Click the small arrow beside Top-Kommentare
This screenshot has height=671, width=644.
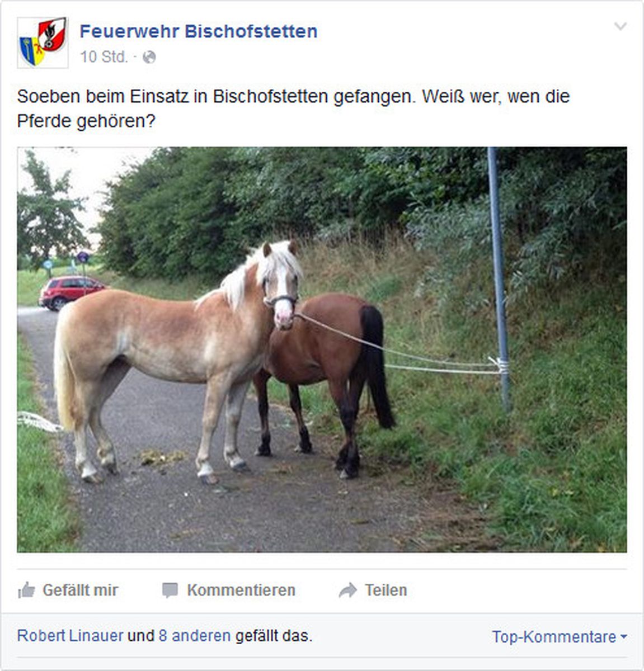point(624,637)
